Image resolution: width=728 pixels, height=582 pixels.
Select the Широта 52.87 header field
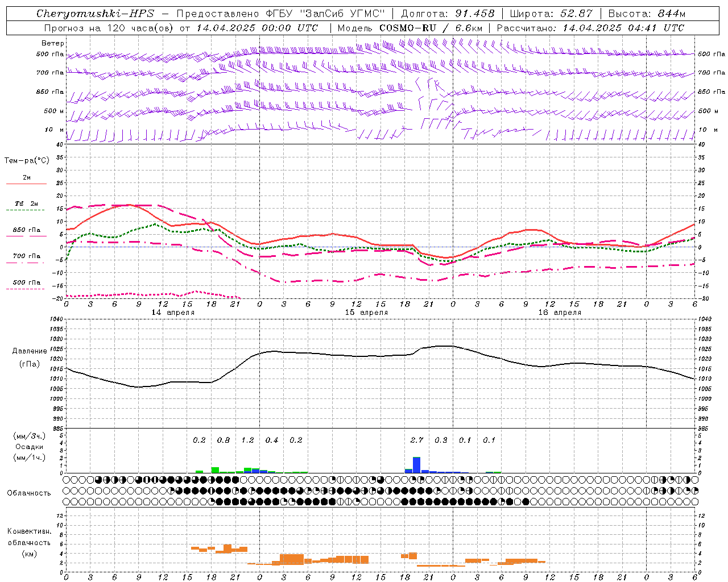pos(551,14)
